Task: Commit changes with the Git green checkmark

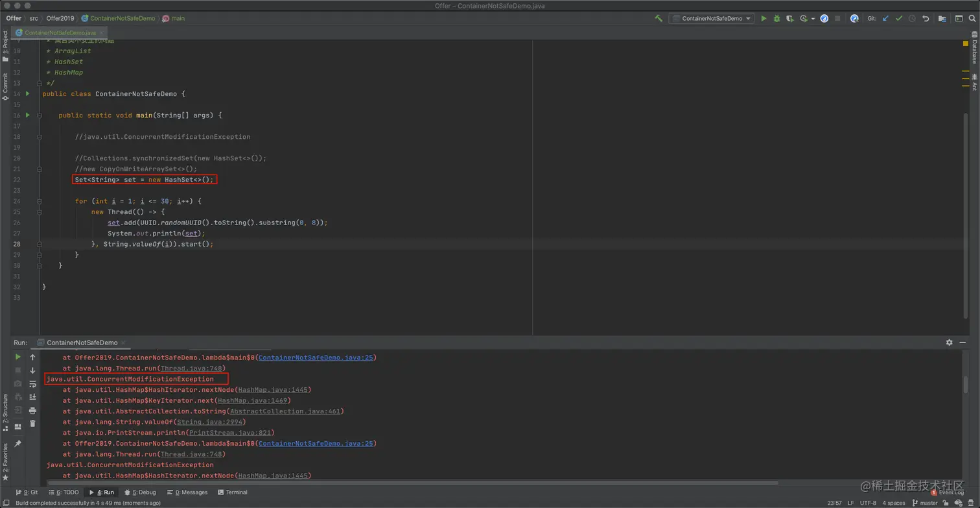Action: [899, 19]
